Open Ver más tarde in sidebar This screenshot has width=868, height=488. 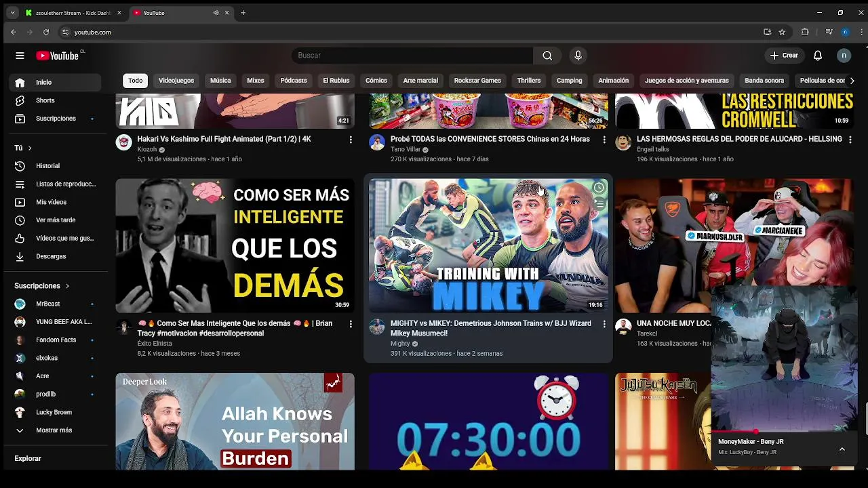pyautogui.click(x=54, y=220)
